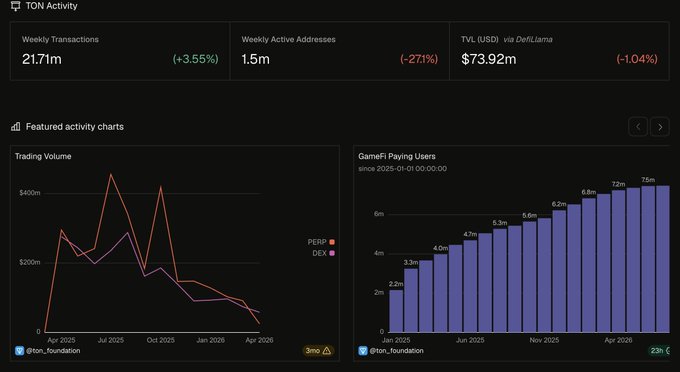Viewport: 680px width, 372px height.
Task: Select the Weekly Transactions 21.71m value
Action: 42,59
